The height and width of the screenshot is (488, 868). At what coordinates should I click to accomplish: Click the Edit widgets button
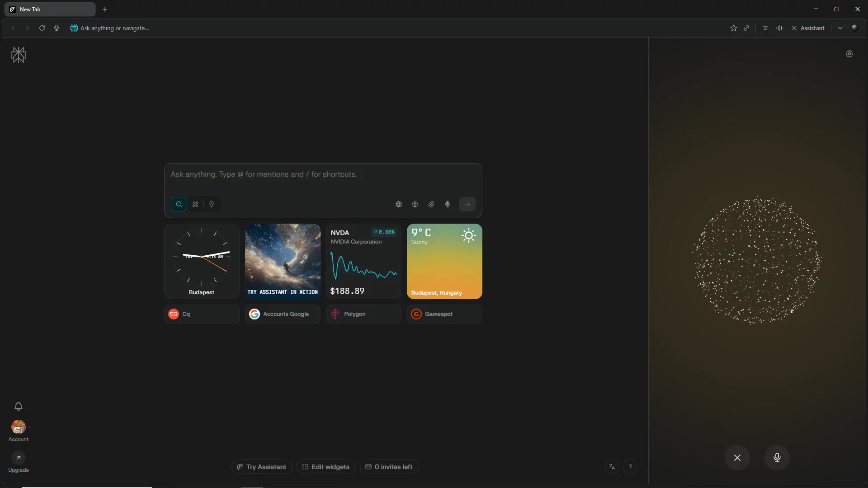tap(326, 467)
